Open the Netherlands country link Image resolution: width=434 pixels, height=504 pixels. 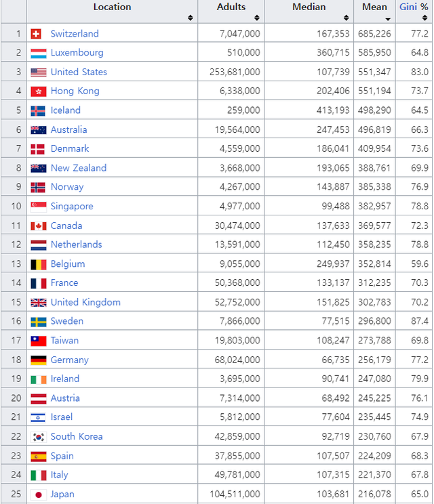pyautogui.click(x=76, y=245)
